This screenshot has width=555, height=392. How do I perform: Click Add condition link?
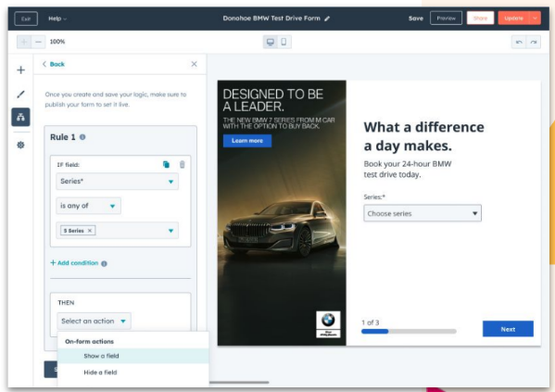pos(74,263)
